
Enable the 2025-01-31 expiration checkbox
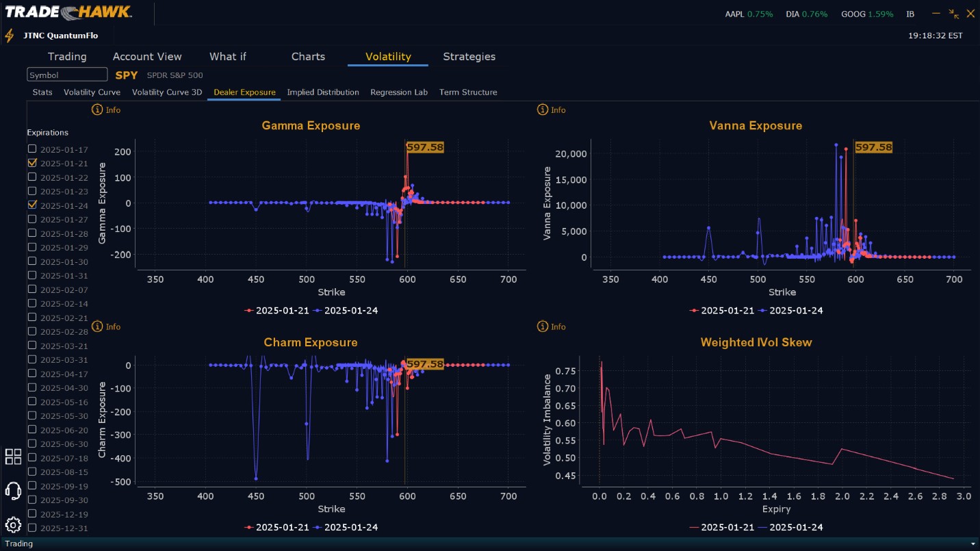[31, 275]
